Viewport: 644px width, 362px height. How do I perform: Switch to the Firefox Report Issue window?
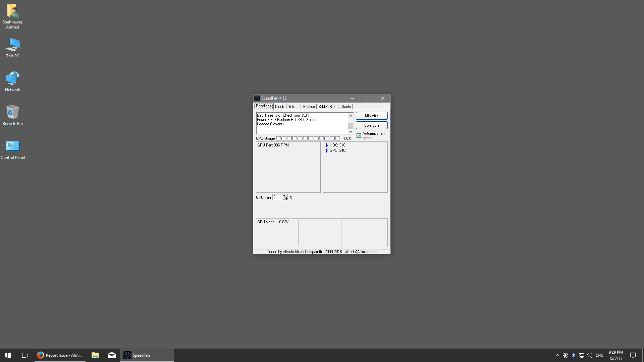pyautogui.click(x=60, y=355)
